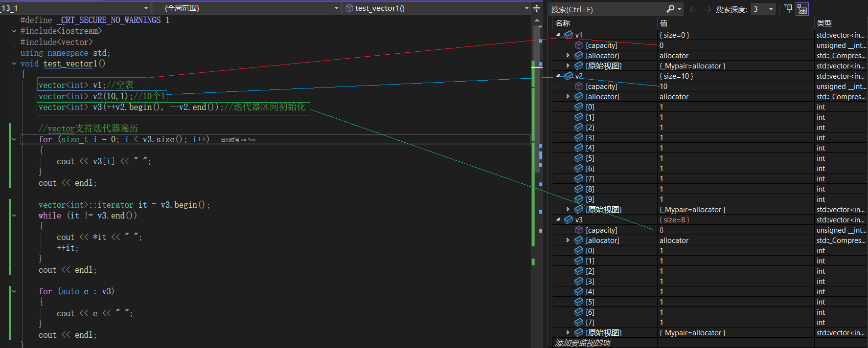The width and height of the screenshot is (868, 348).
Task: Select the v3 variable cube icon
Action: coord(569,219)
